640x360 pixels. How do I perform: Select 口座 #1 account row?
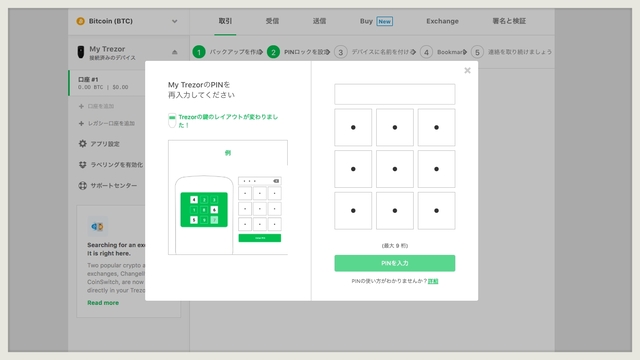point(107,83)
